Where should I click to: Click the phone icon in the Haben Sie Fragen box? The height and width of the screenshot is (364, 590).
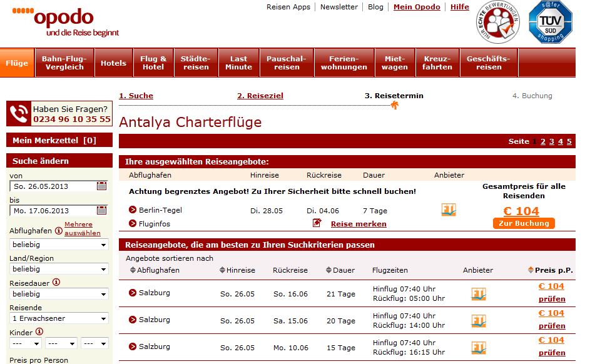click(19, 114)
